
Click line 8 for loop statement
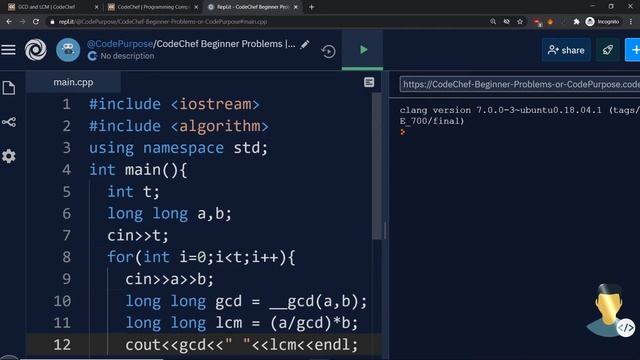(201, 257)
